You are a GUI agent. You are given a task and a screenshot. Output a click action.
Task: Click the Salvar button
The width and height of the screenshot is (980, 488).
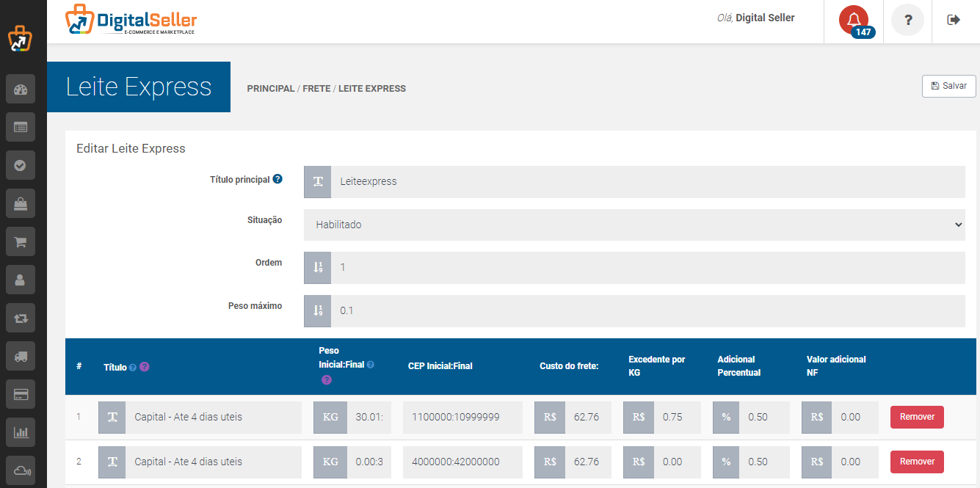pyautogui.click(x=949, y=86)
